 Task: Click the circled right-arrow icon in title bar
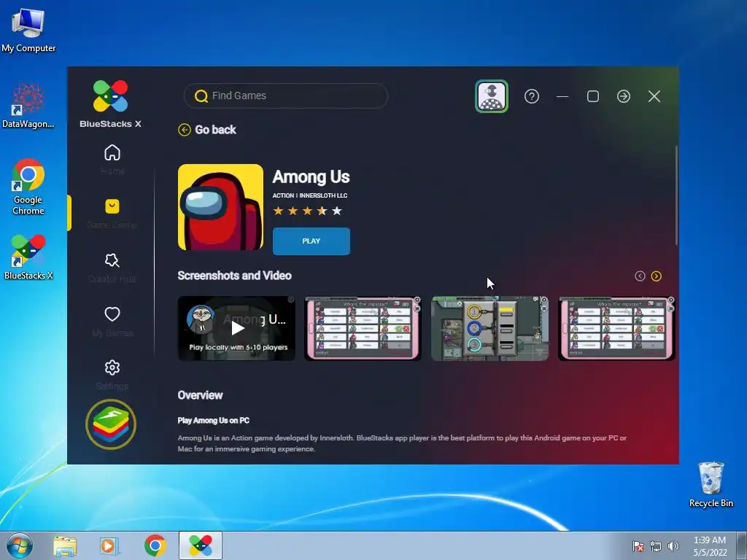click(624, 97)
